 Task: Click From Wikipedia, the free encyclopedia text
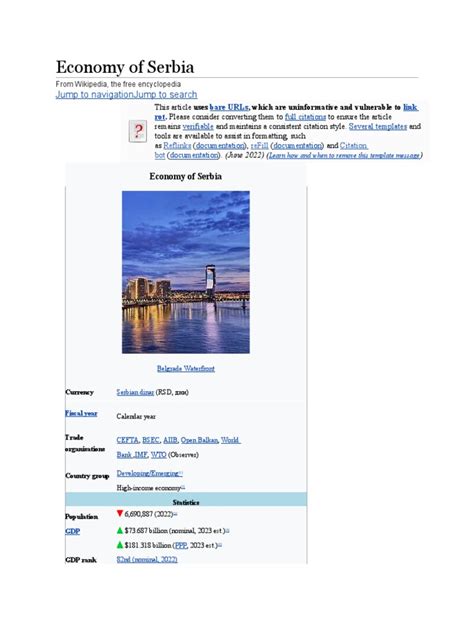118,84
